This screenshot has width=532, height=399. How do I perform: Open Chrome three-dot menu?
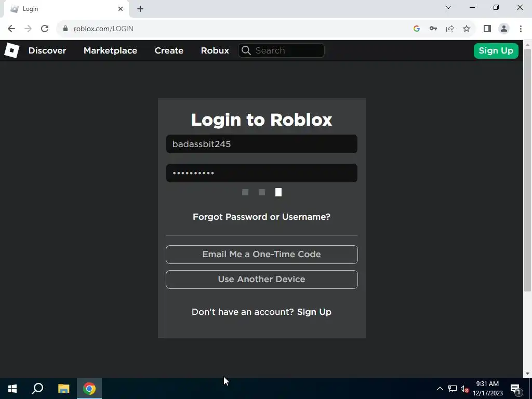(521, 29)
